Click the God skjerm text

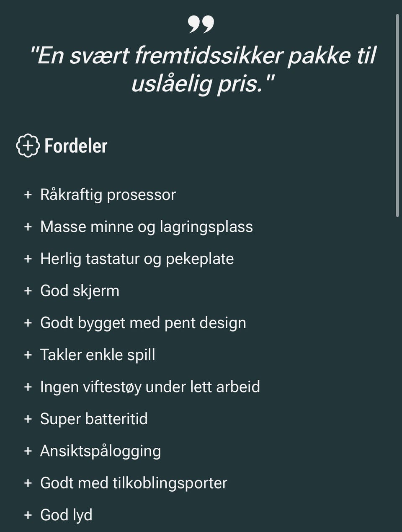click(80, 291)
